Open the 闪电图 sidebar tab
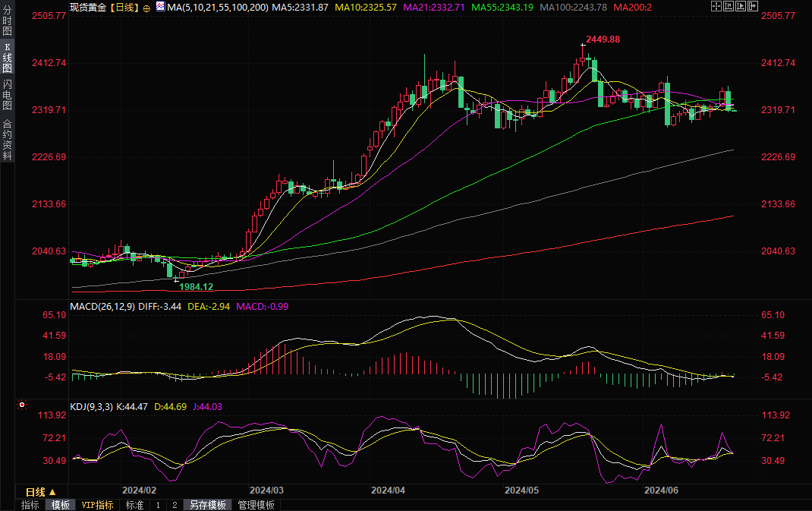This screenshot has height=511, width=812. click(7, 94)
